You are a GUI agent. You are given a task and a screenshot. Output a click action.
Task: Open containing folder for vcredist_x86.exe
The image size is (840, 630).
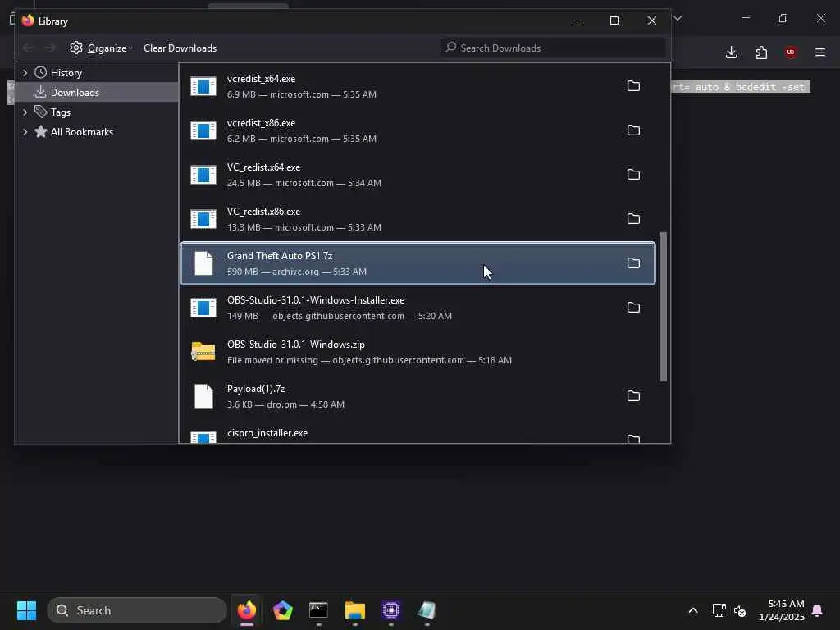633,130
